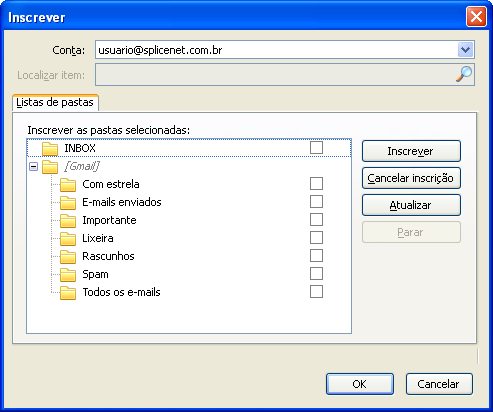Collapse the [Gmail] folder tree

(x=33, y=166)
